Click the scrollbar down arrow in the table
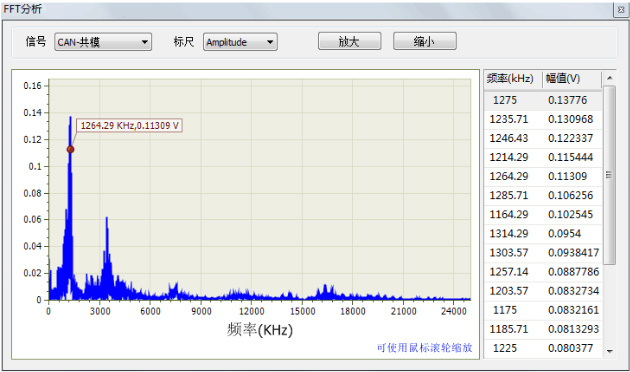 610,351
